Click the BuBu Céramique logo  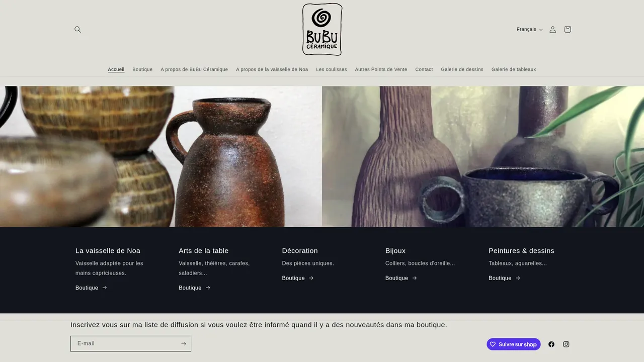(x=322, y=29)
